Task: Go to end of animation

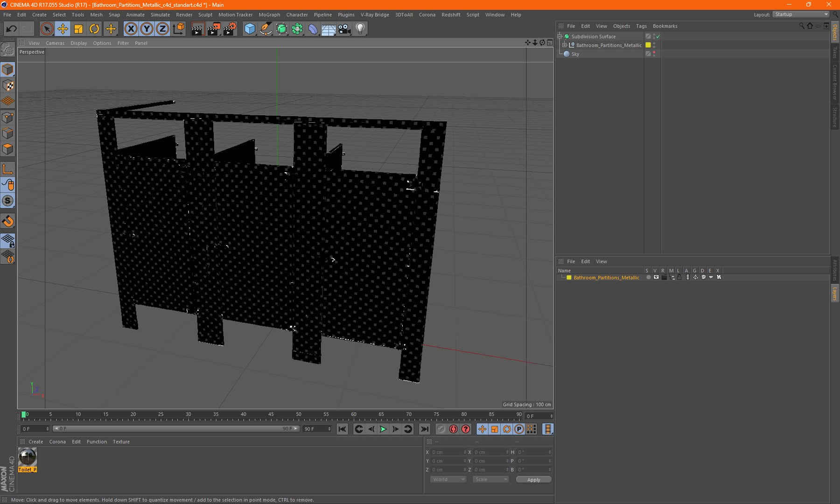Action: (424, 429)
